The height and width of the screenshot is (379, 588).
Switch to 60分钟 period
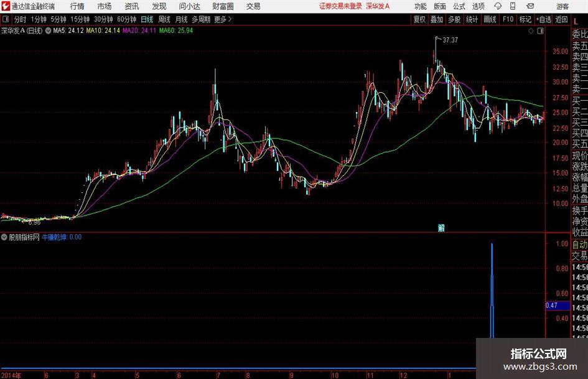point(127,19)
